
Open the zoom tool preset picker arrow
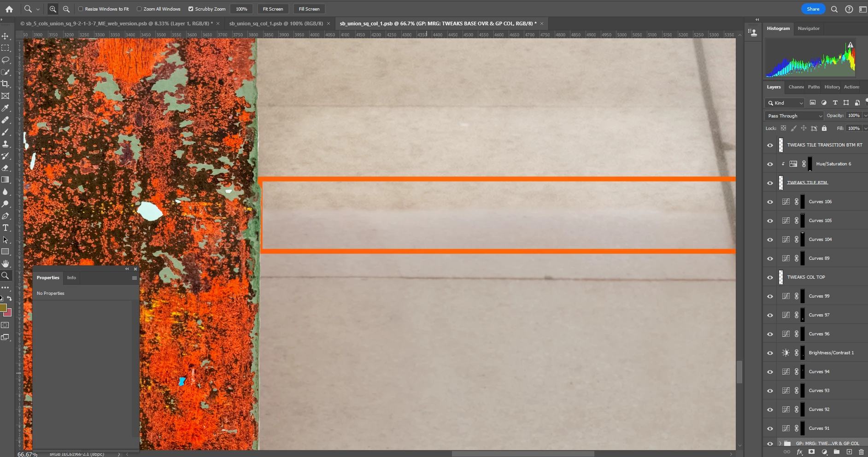pos(38,9)
